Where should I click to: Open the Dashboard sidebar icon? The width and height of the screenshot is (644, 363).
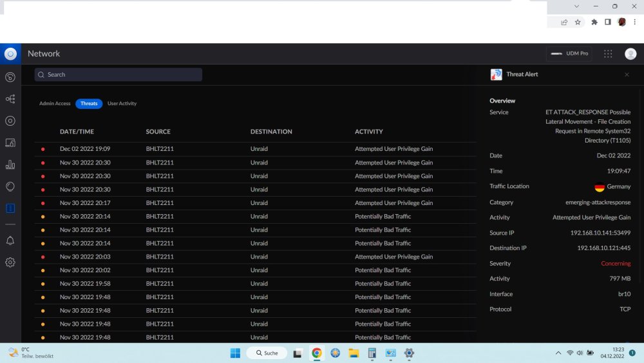(10, 77)
